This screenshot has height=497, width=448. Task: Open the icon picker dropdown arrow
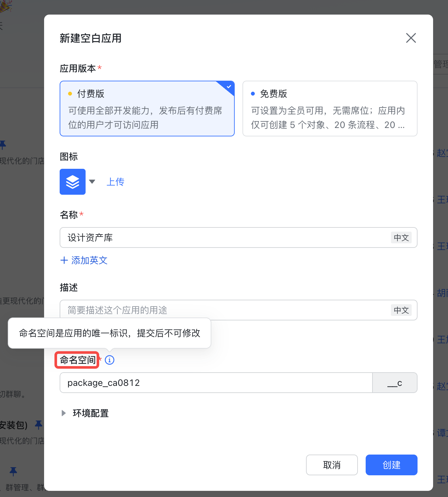(x=92, y=182)
